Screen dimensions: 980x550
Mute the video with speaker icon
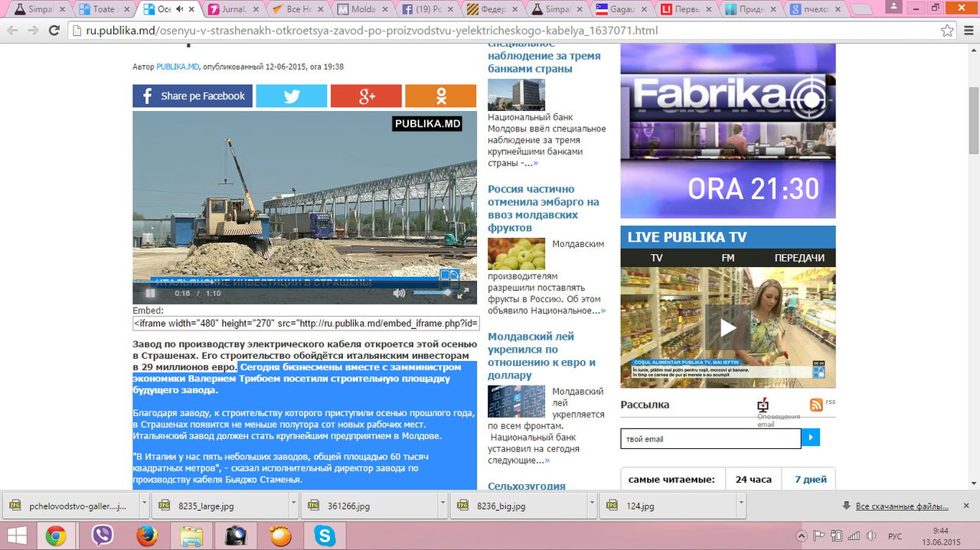[399, 293]
